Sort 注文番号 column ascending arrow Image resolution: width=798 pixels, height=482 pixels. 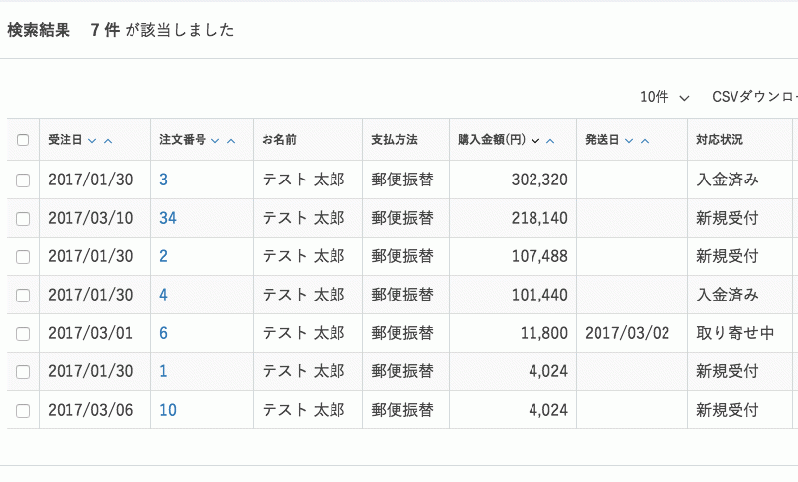point(231,140)
